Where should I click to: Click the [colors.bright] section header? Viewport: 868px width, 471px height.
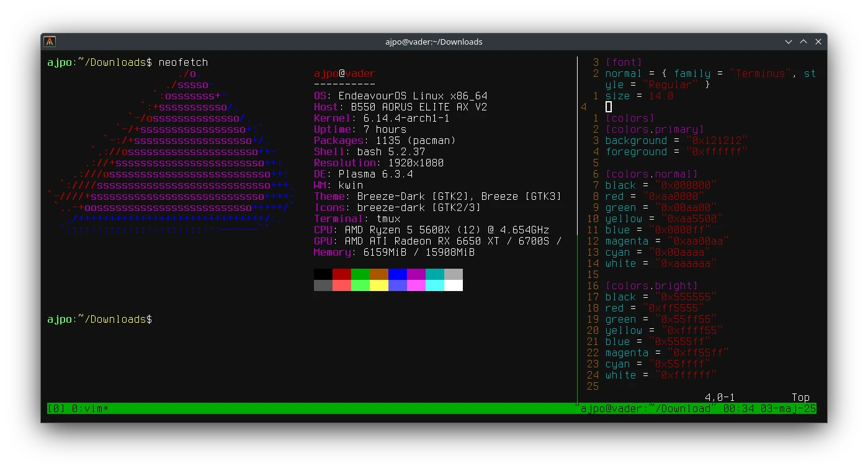click(x=652, y=285)
